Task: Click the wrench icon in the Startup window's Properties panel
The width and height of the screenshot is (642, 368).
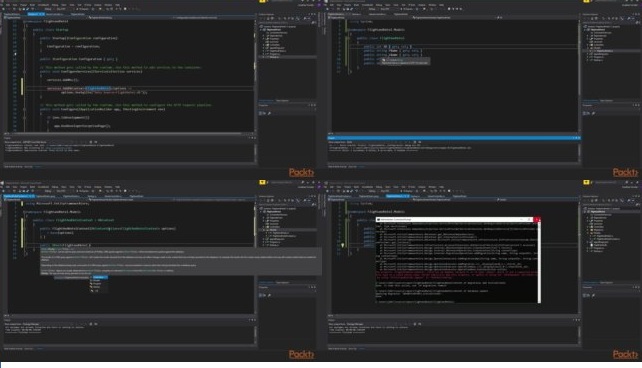Action: 269,113
